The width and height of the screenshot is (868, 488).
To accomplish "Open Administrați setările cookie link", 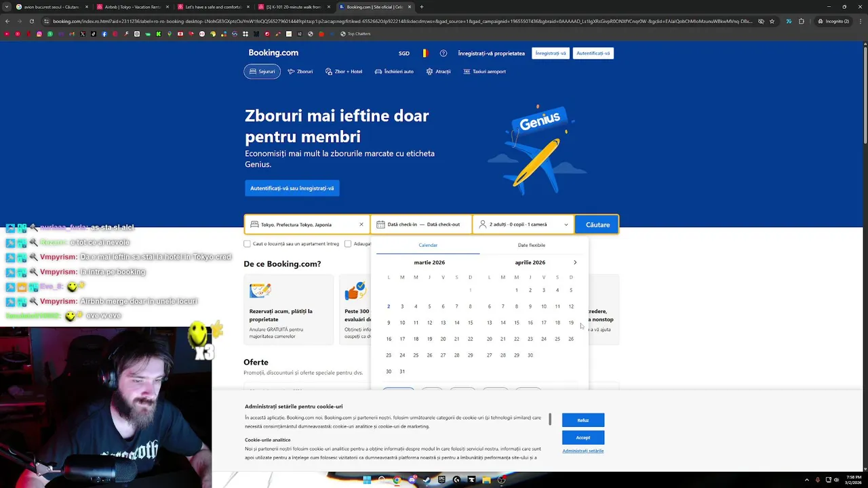I will (x=583, y=451).
